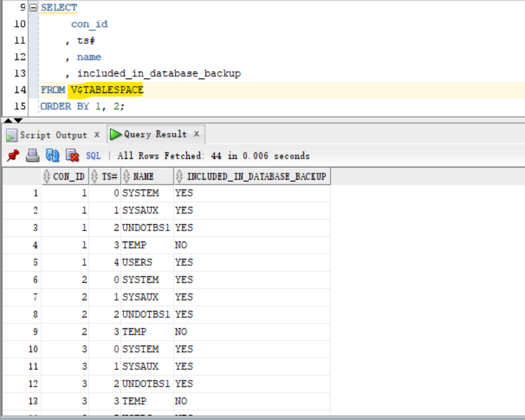Print the query result grid
The image size is (525, 420).
coord(32,155)
